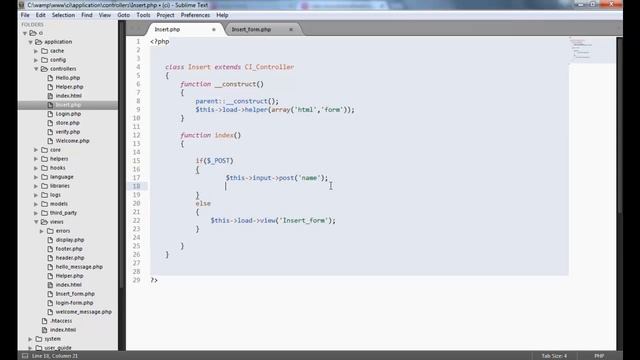The image size is (640, 360).
Task: Open Helper.php file icon in controllers
Action: 50,87
